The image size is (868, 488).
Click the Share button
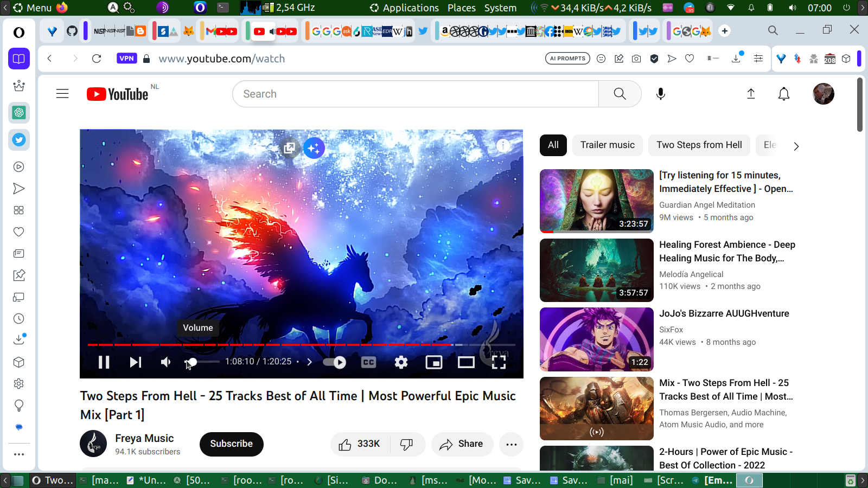462,444
